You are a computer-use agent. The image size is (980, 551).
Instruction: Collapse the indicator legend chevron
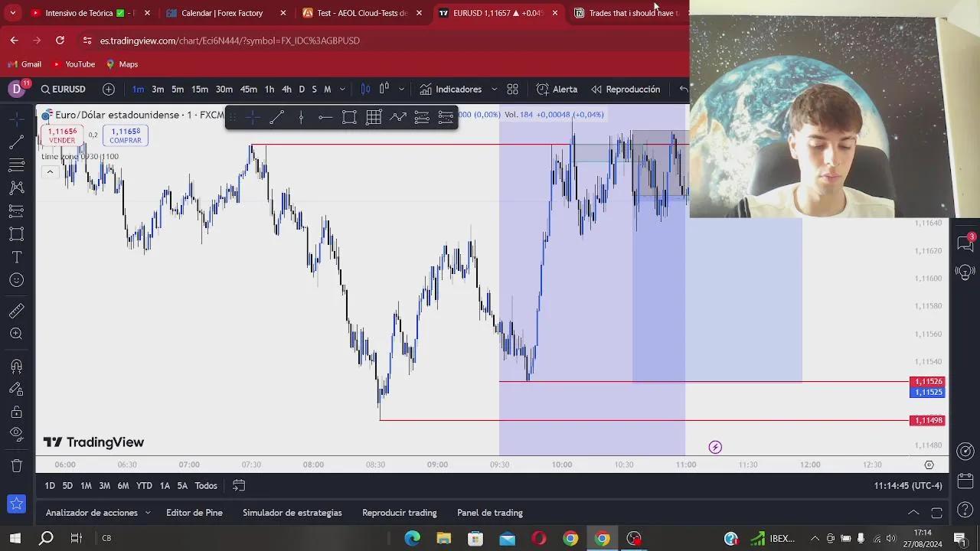tap(50, 172)
